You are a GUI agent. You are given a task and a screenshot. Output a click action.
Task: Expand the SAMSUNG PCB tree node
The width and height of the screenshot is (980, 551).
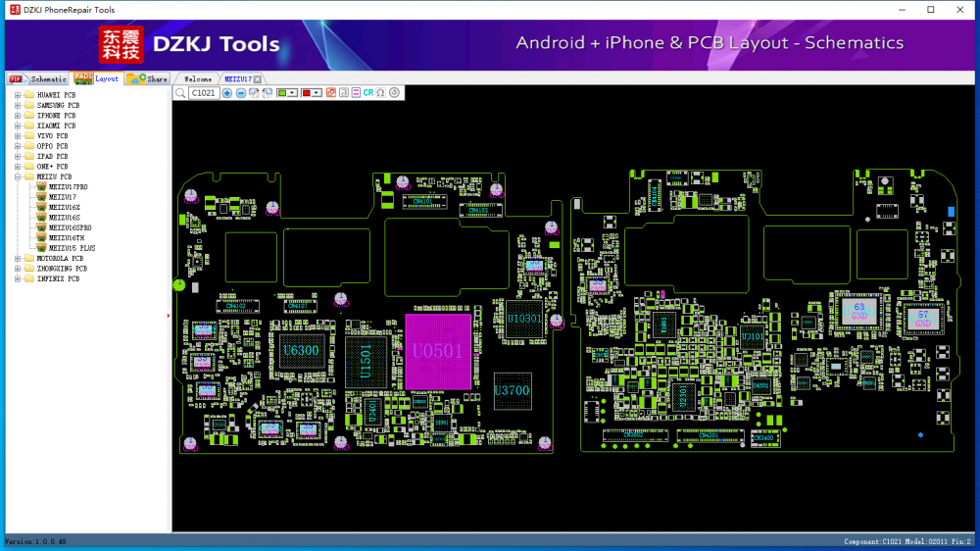click(x=18, y=105)
